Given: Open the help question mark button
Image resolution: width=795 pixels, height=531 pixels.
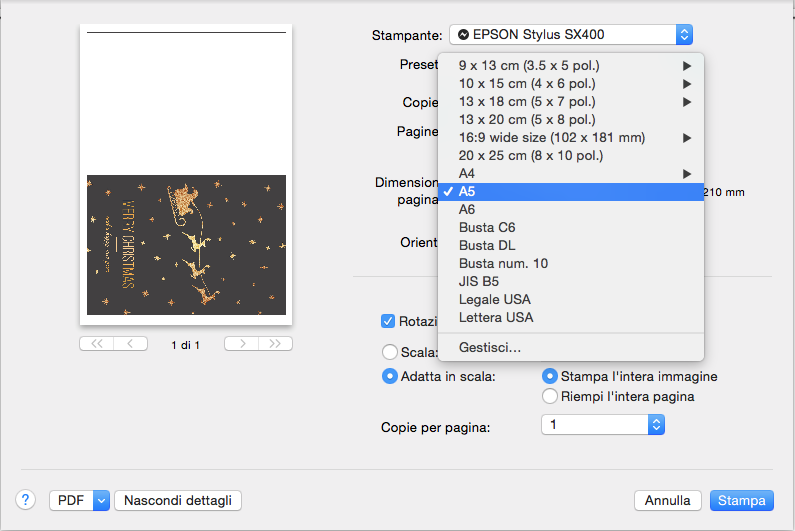Looking at the screenshot, I should [25, 500].
